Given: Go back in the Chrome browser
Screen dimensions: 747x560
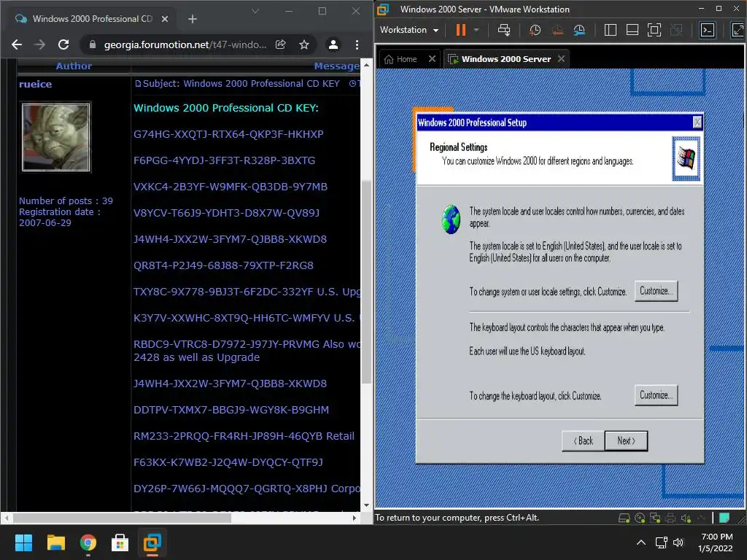Looking at the screenshot, I should [x=17, y=44].
